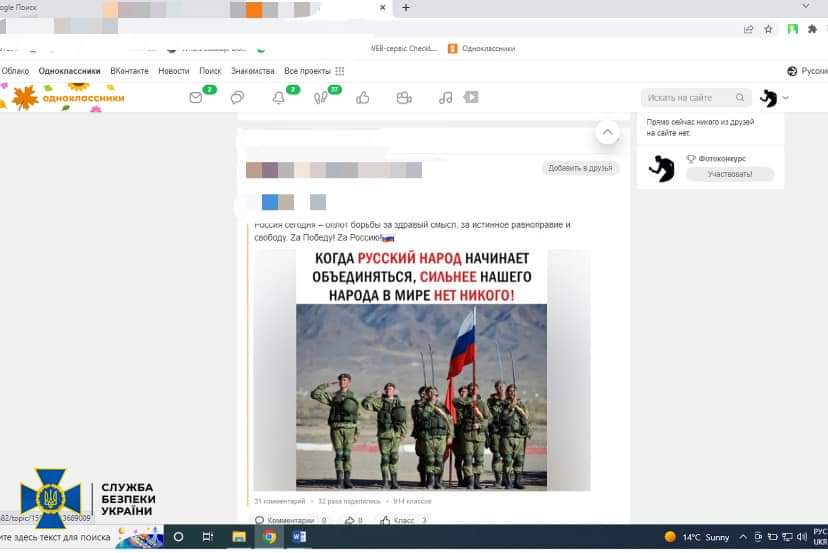
Task: Open the Russian soldiers post image
Action: [421, 370]
